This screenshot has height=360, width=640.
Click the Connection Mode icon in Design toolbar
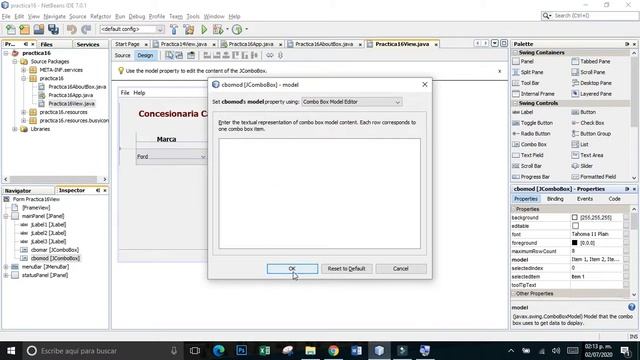(179, 55)
